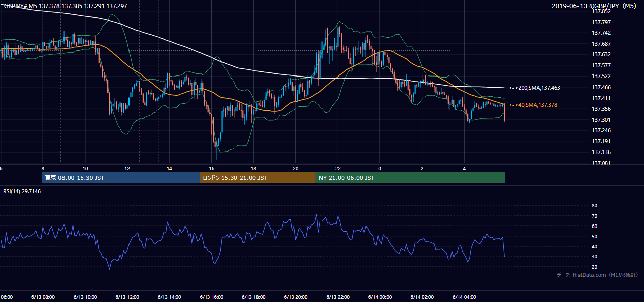Image resolution: width=644 pixels, height=302 pixels.
Task: Click hour label 0 under price chart
Action: click(x=380, y=169)
